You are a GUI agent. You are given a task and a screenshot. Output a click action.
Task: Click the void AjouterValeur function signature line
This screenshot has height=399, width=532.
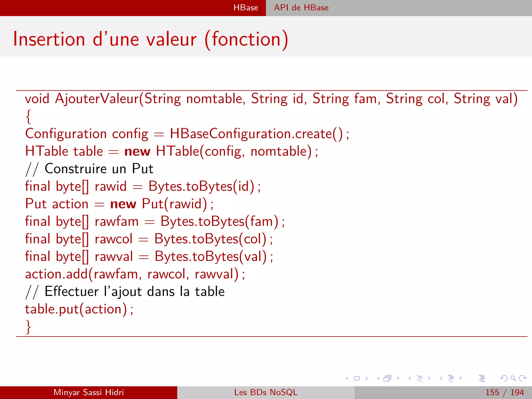point(271,99)
